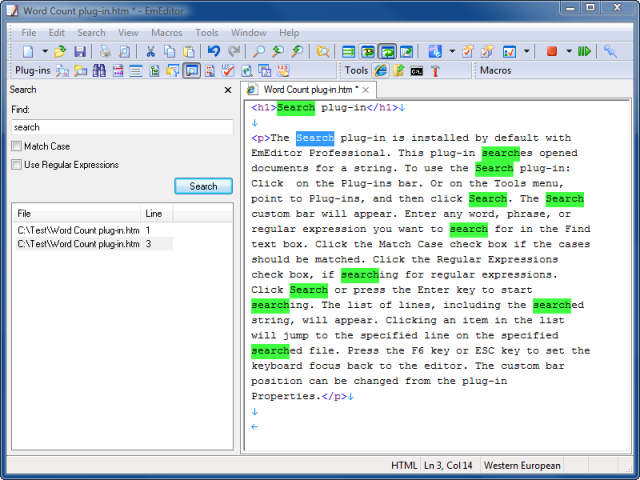Click the lined-page plug-in icon
The image size is (640, 480).
point(136,71)
